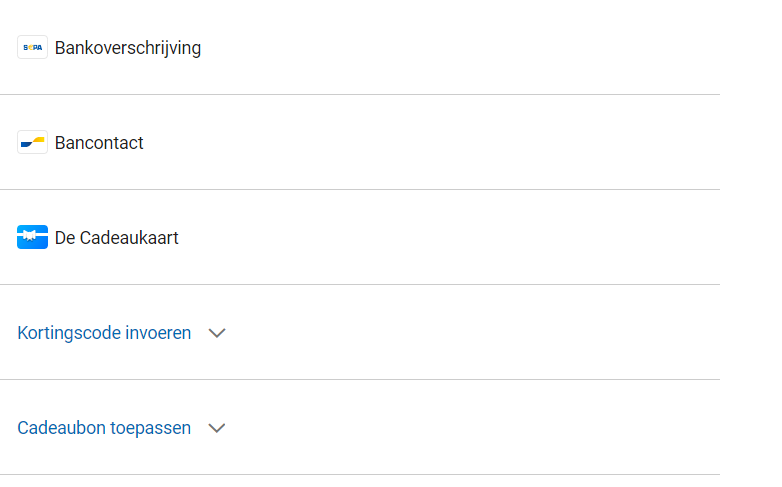This screenshot has height=487, width=782.
Task: Click the SEPA logo icon
Action: pos(32,47)
